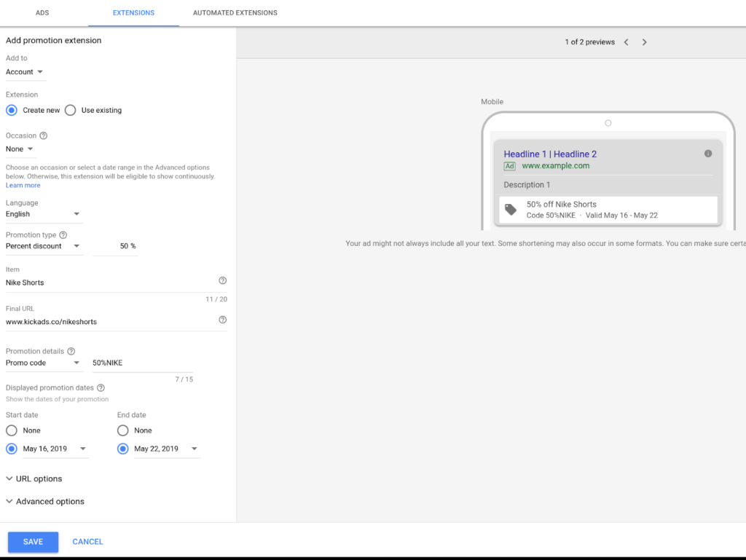Go to the previous ad preview
Image resolution: width=746 pixels, height=560 pixels.
[626, 42]
